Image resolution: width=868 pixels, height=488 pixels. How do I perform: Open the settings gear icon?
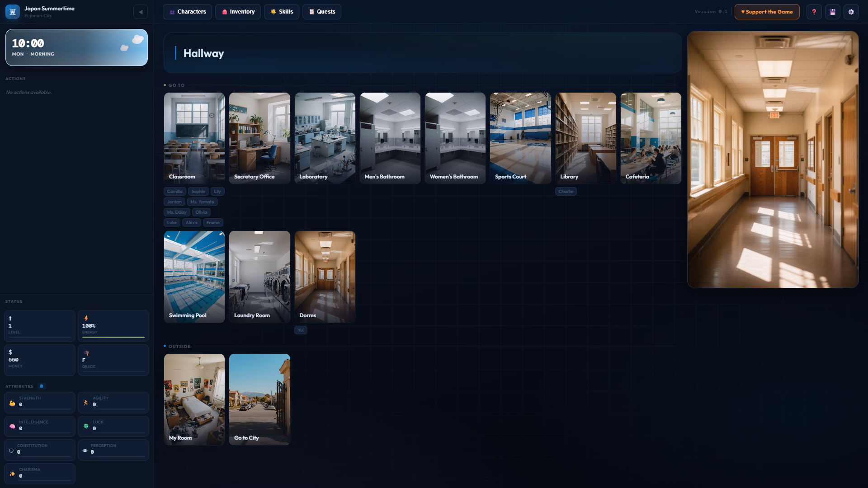[x=851, y=12]
